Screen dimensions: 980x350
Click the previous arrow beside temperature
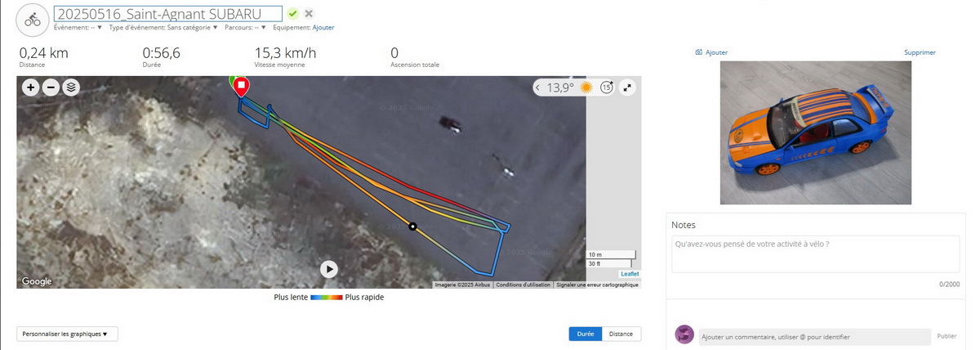538,87
